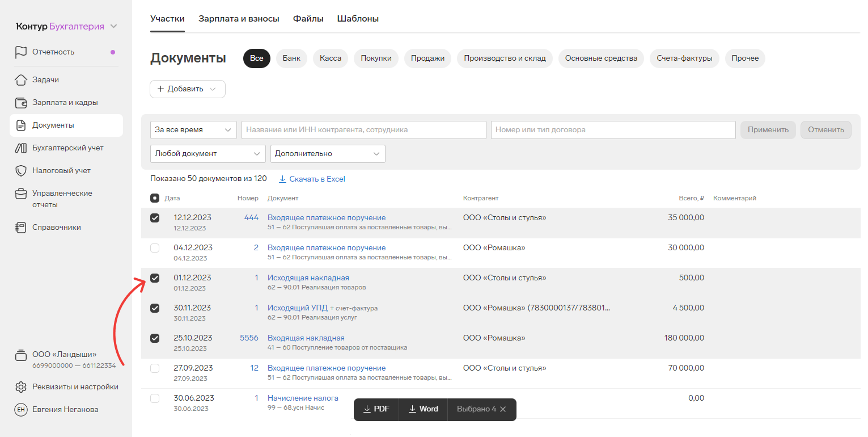Click document number 5556 link
The image size is (868, 437).
(x=249, y=338)
